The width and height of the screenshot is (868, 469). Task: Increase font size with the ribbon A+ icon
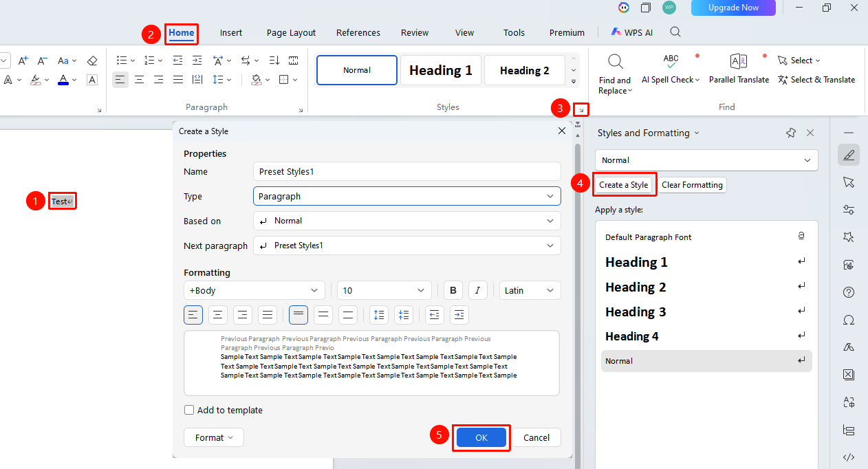23,61
